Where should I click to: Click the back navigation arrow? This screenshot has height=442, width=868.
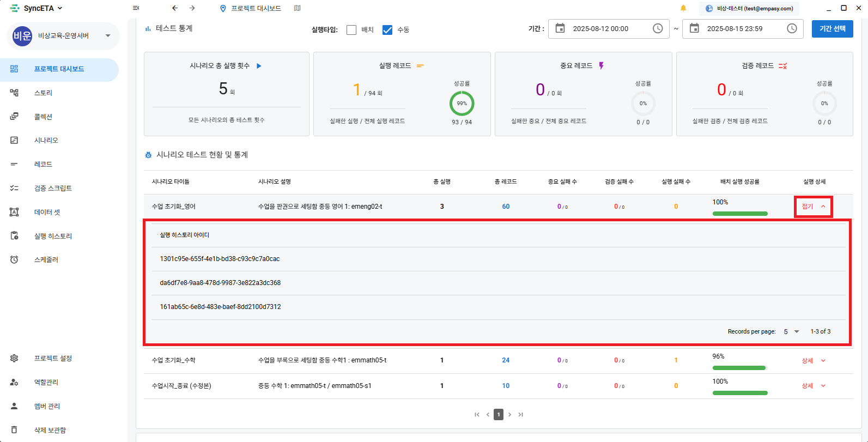[x=175, y=8]
